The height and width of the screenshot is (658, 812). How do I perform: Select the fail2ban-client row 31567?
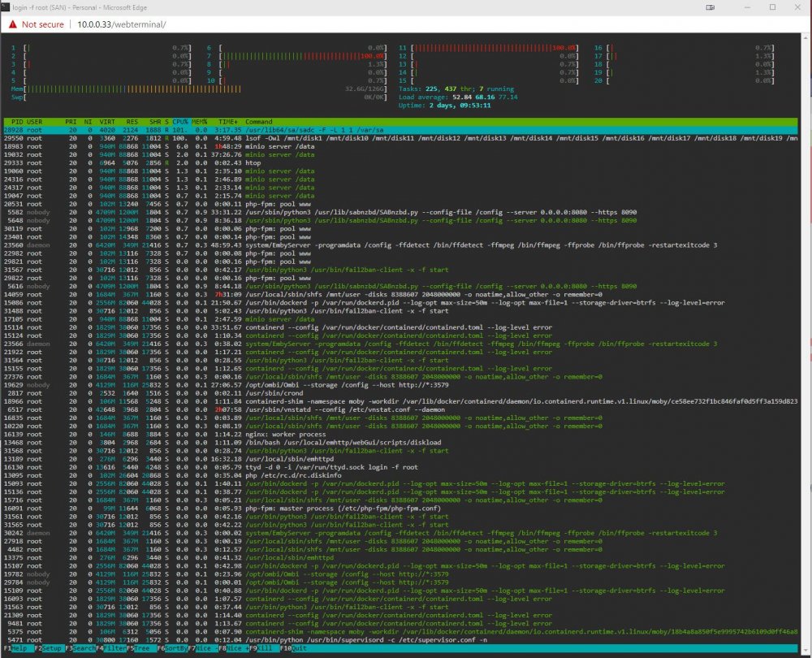click(400, 270)
